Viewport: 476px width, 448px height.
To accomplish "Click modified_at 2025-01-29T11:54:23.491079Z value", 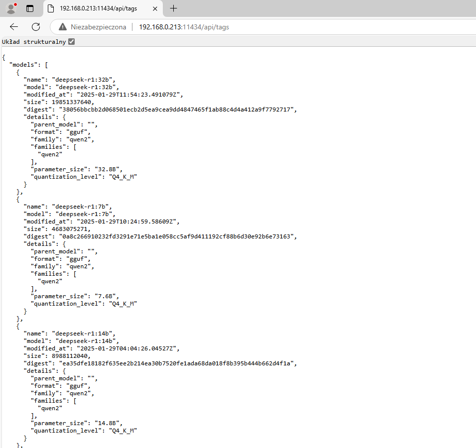I will coord(128,95).
